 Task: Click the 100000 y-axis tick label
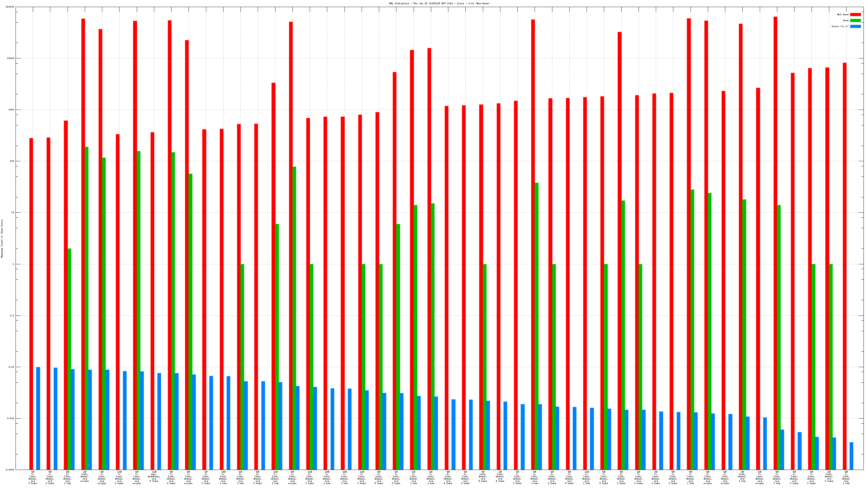pyautogui.click(x=10, y=7)
